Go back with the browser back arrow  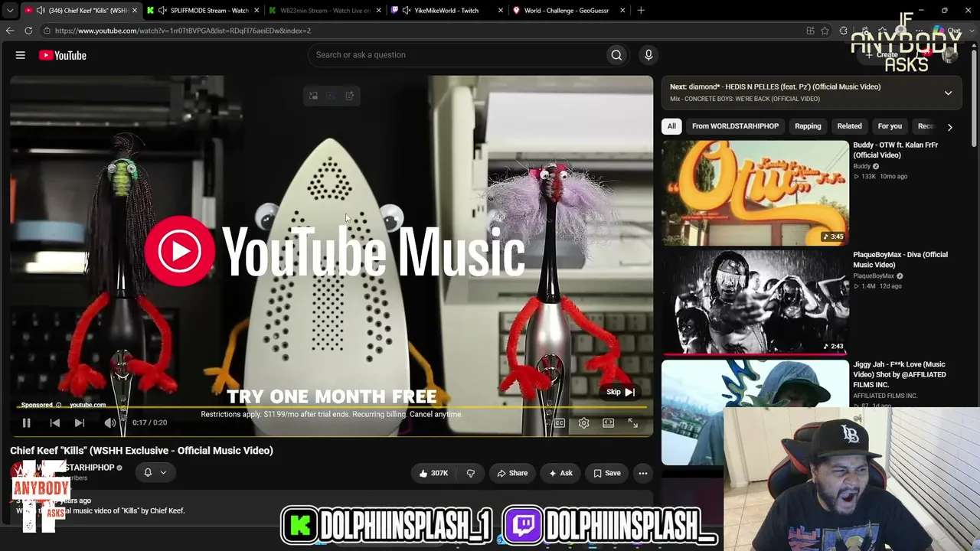click(x=10, y=31)
